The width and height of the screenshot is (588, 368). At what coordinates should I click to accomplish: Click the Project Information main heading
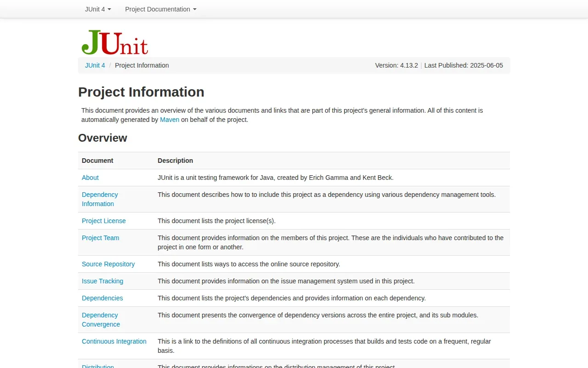(x=141, y=92)
